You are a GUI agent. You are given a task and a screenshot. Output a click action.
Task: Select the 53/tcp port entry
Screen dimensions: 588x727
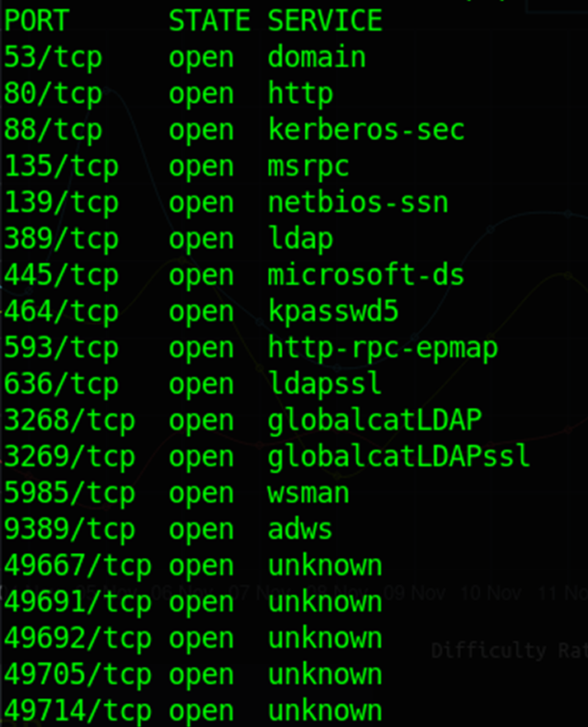[53, 59]
